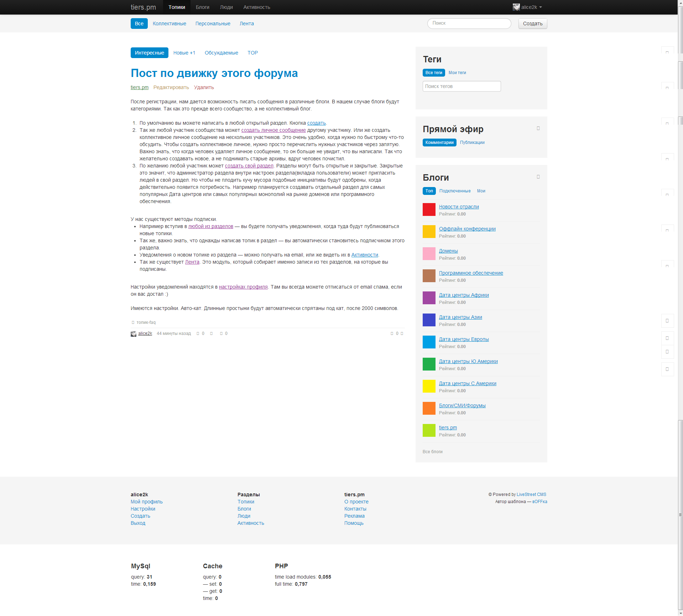The height and width of the screenshot is (616, 683).
Task: Click refresh icon in Прямой эфир panel
Action: pos(538,128)
